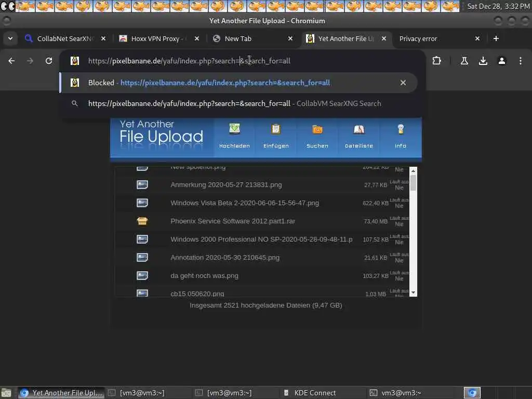
Task: Click image icon beside Anmerkung 2020-05-27 213831.png
Action: (x=142, y=184)
